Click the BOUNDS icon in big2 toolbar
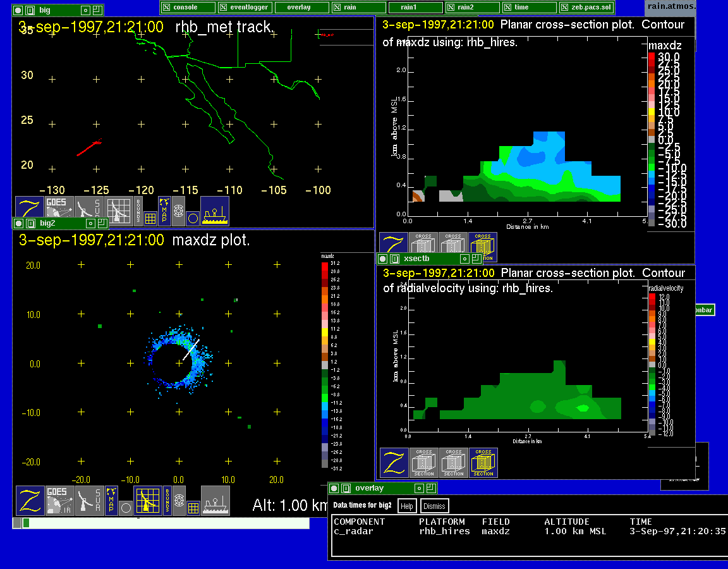This screenshot has height=569, width=728. click(x=167, y=500)
